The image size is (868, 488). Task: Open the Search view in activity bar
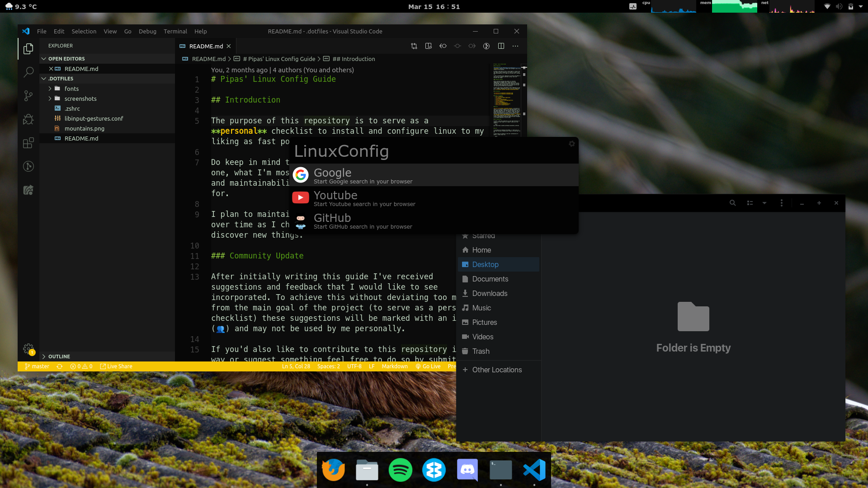(28, 72)
